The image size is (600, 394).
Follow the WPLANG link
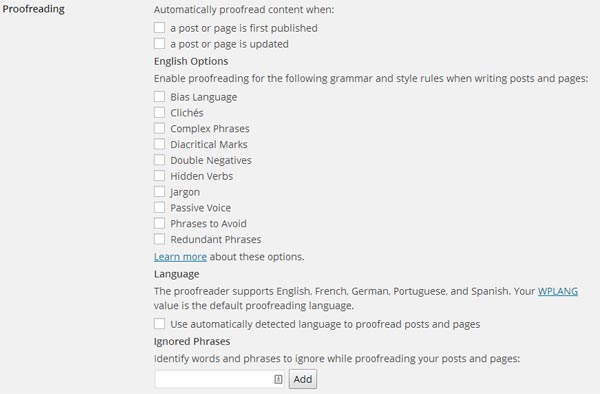(x=558, y=291)
